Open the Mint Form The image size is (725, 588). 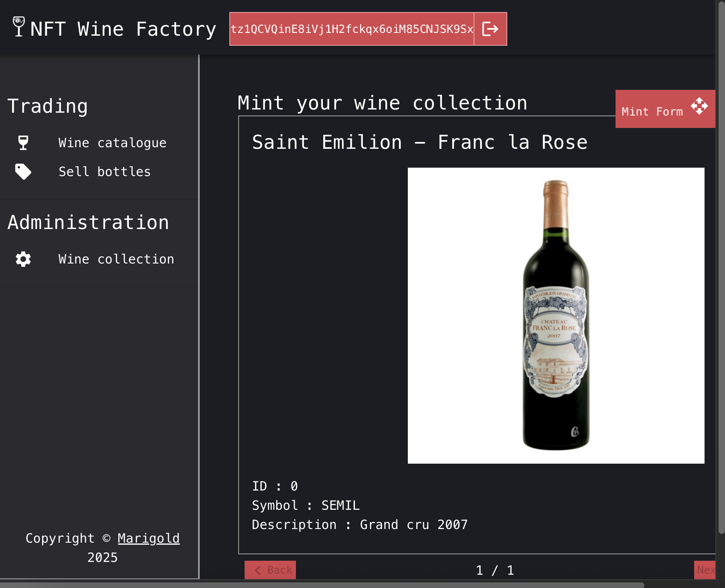(652, 111)
